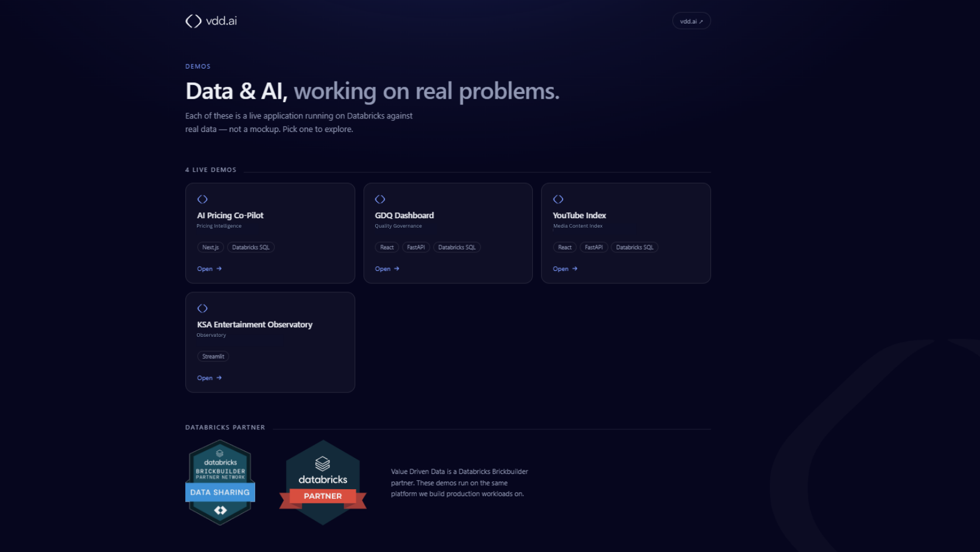Click the Data & AI main headline

coord(373,92)
